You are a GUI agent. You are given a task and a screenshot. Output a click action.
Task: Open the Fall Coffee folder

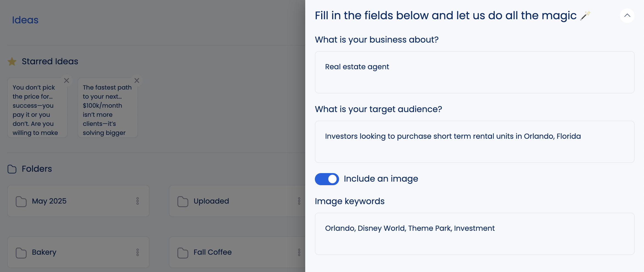(x=212, y=252)
